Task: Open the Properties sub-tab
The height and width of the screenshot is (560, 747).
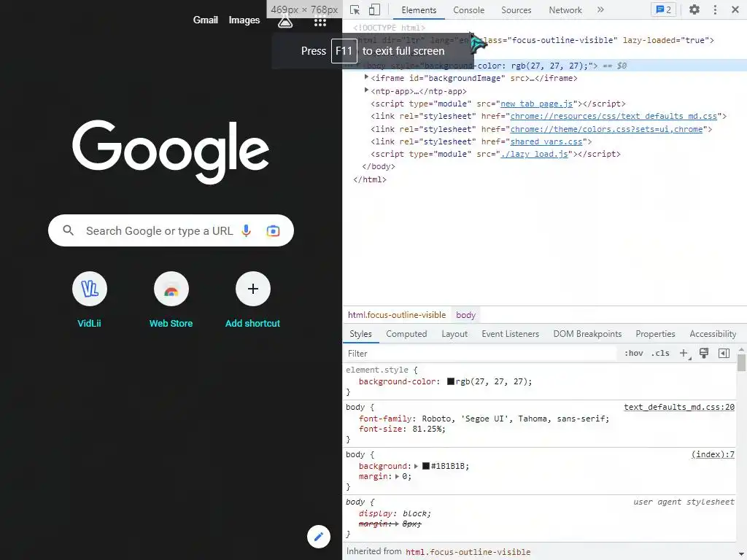Action: [x=655, y=334]
